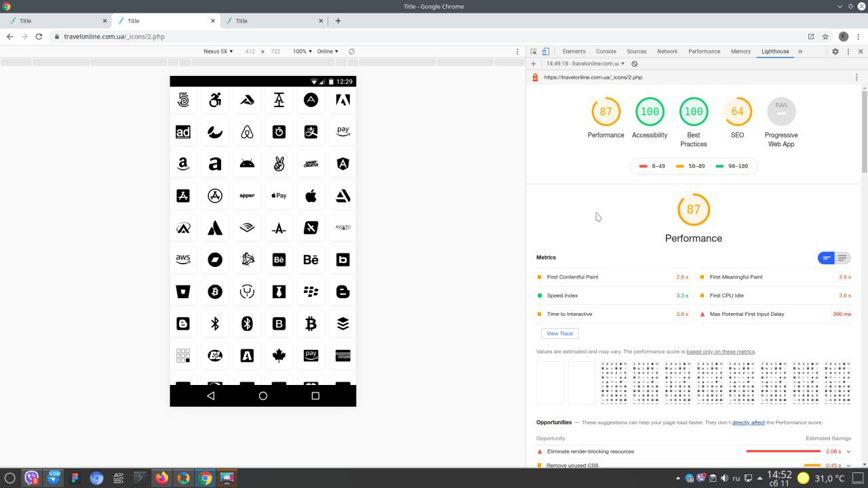Tap the accessible wheelchair icon

(x=215, y=100)
